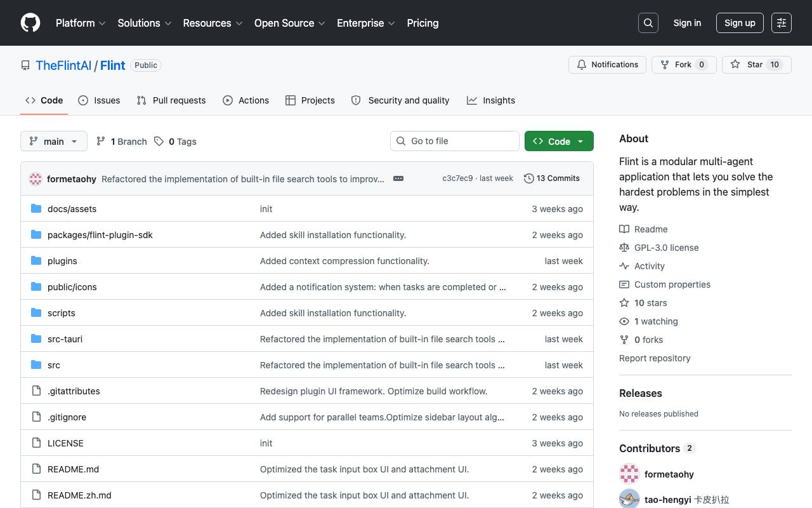Expand the Open Source menu

pyautogui.click(x=290, y=23)
